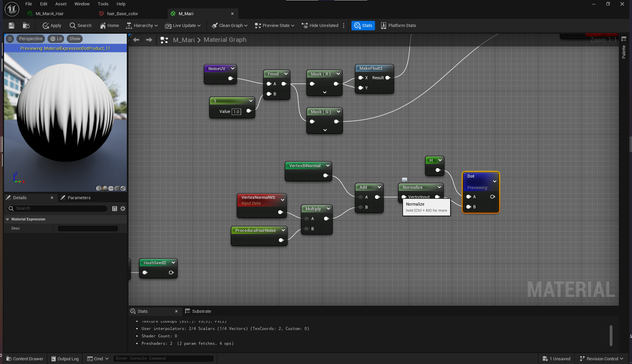Screen dimensions: 632x364
Task: Open toolbar overflow options next to Hide Unrelated
Action: pyautogui.click(x=344, y=26)
